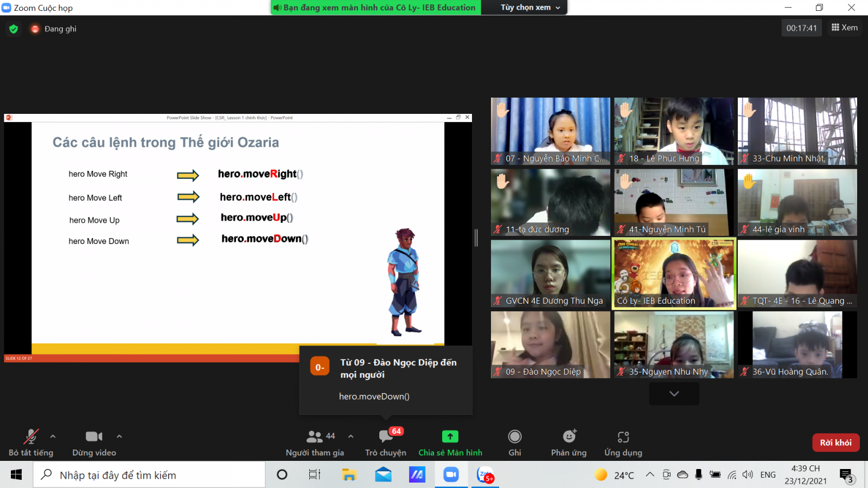
Task: Expand audio options arrow beside microphone
Action: [x=53, y=436]
